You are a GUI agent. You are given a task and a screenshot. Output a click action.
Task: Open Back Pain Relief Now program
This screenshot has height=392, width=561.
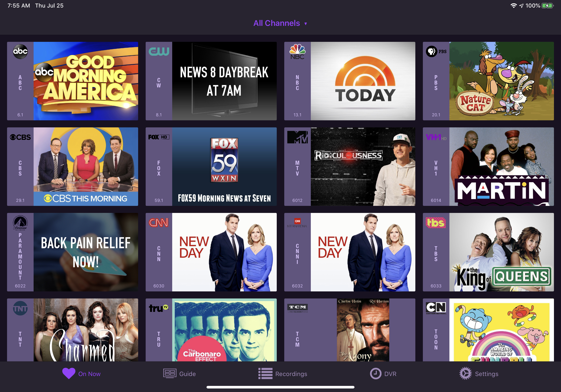[86, 252]
